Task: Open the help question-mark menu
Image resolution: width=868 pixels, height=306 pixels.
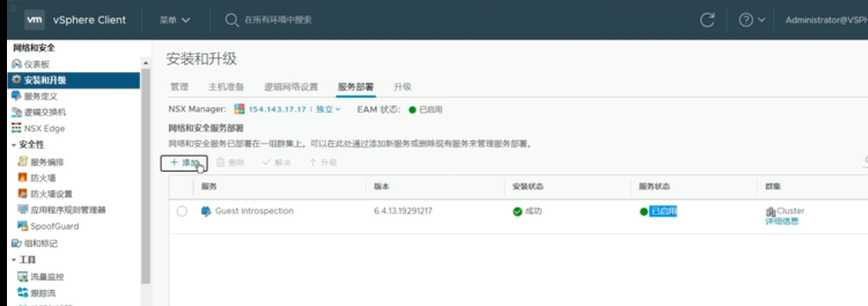Action: 752,20
